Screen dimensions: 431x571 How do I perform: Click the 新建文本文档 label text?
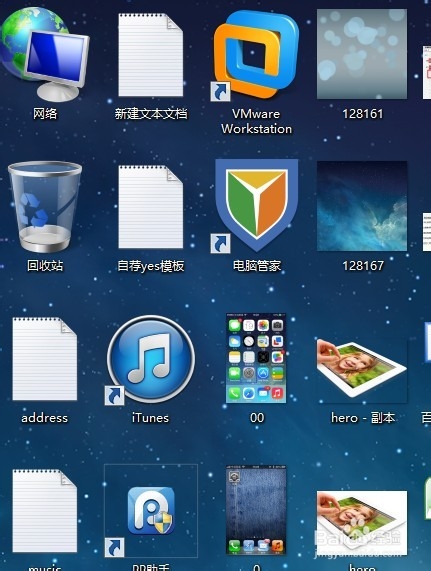point(151,114)
